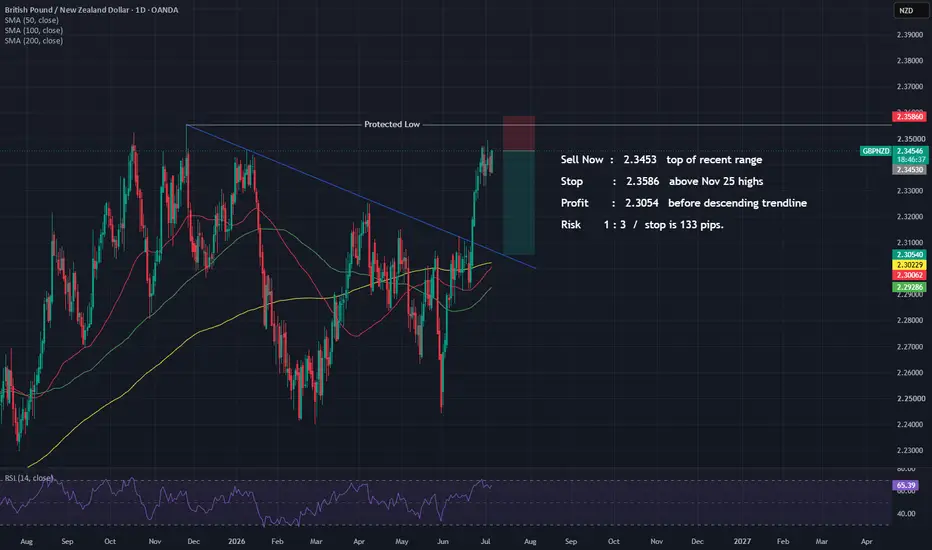Click the 2027 label on the time axis
932x550 pixels.
(x=742, y=542)
